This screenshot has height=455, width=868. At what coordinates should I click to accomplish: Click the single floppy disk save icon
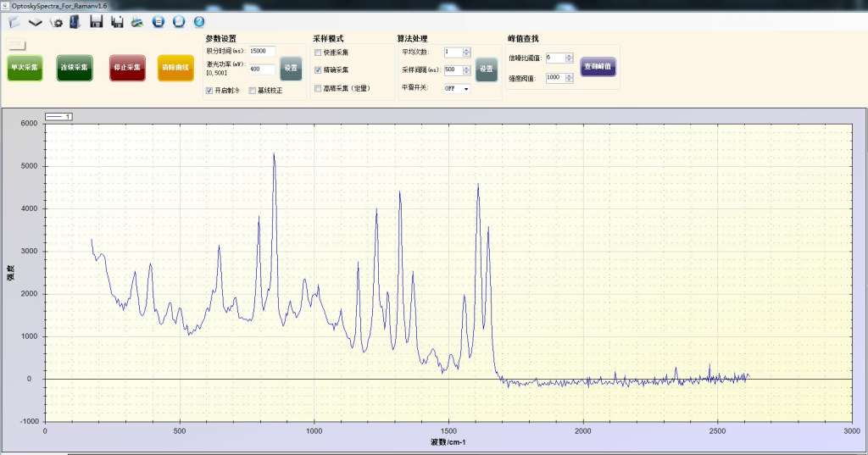pos(96,21)
